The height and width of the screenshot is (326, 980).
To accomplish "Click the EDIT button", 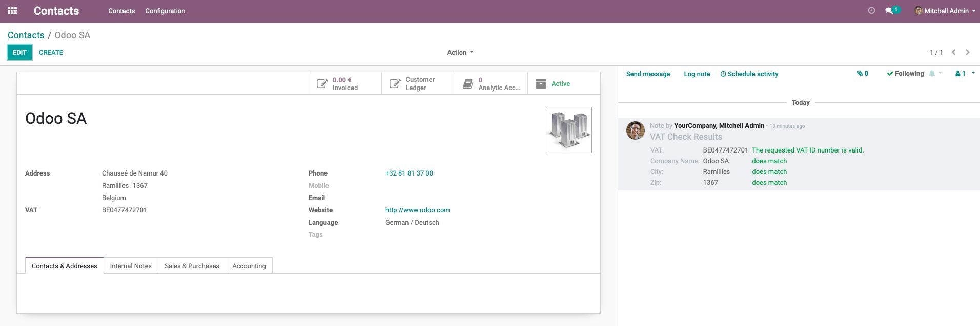I will 19,52.
